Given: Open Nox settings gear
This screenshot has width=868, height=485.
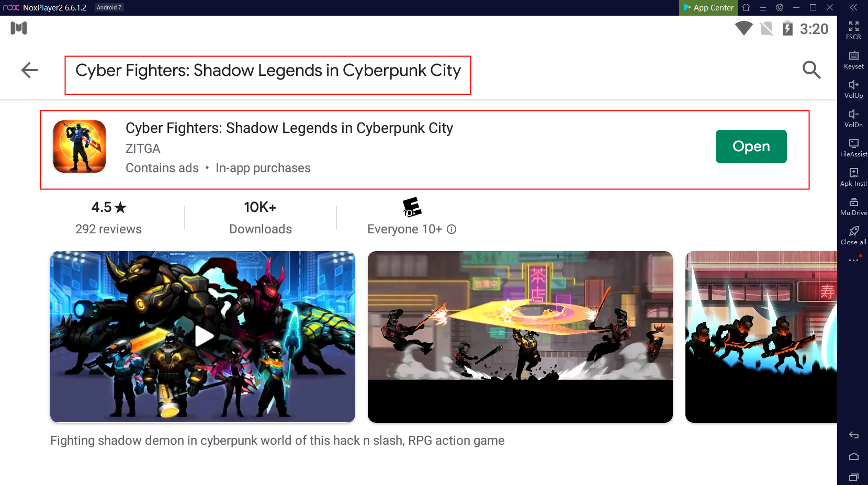Looking at the screenshot, I should [x=780, y=7].
